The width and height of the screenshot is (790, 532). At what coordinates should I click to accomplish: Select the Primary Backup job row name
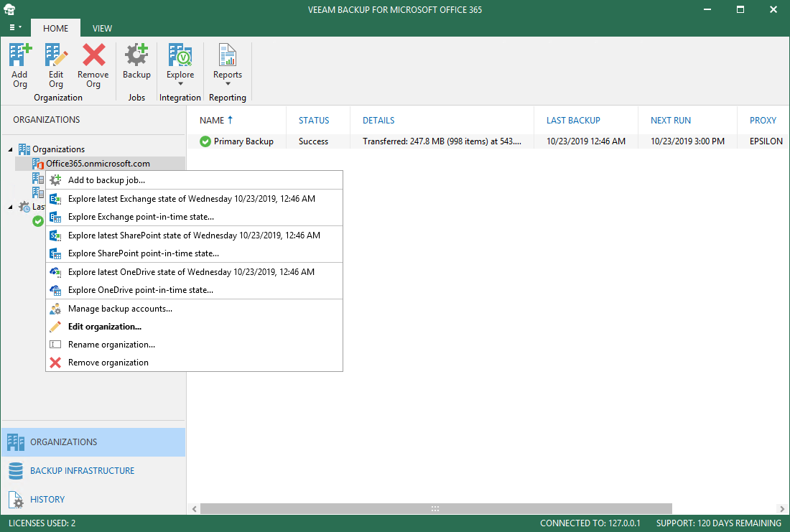coord(243,141)
